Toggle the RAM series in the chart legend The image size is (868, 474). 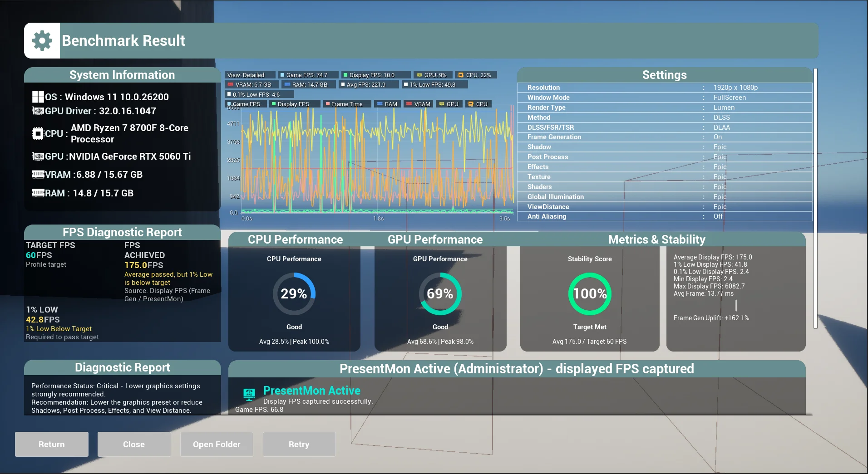[x=387, y=104]
